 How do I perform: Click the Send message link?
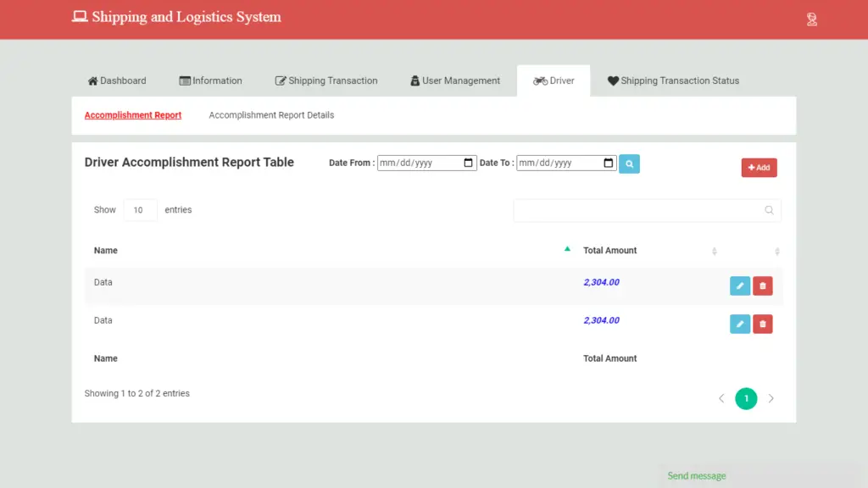pyautogui.click(x=695, y=475)
